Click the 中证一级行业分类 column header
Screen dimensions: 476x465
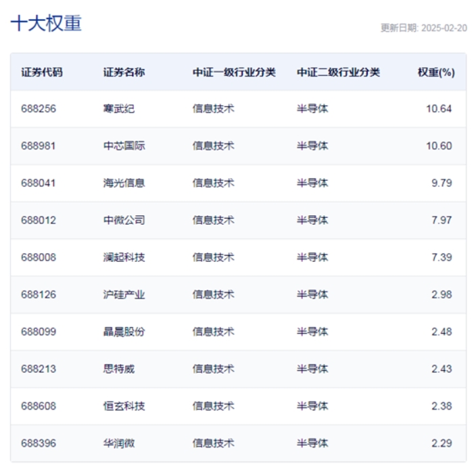234,72
